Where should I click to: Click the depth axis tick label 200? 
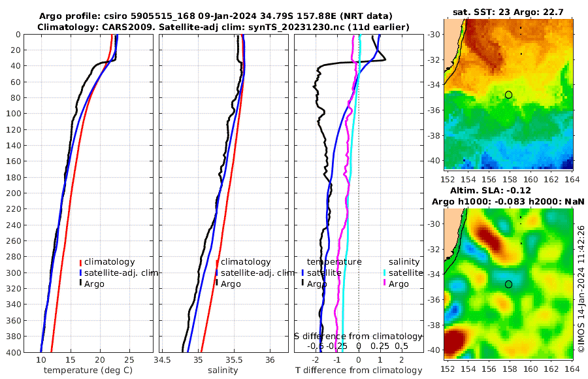(13, 193)
